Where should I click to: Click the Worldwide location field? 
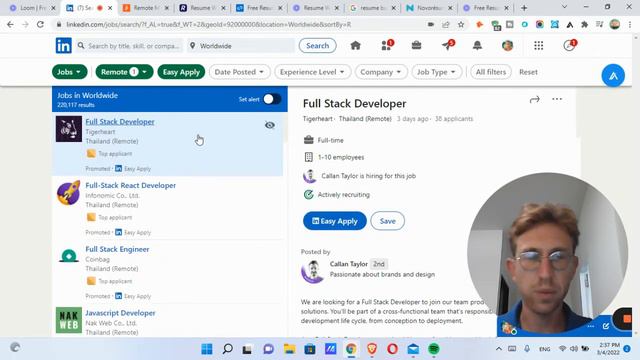(241, 46)
